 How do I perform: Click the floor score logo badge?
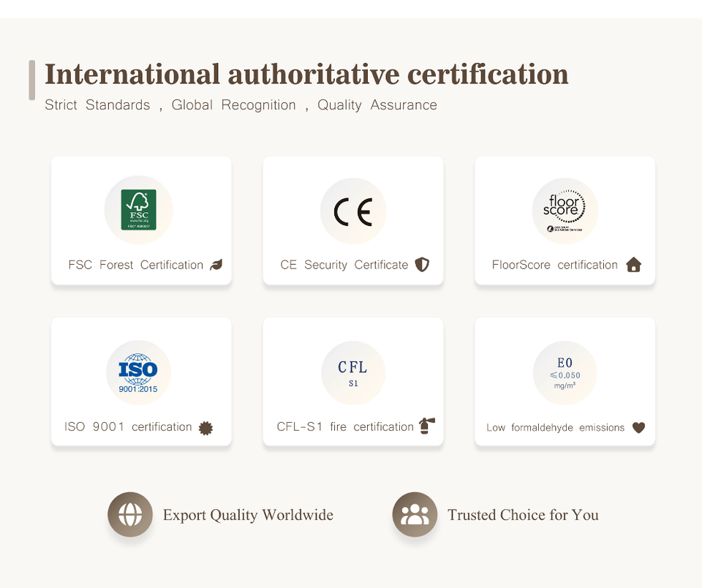(565, 211)
